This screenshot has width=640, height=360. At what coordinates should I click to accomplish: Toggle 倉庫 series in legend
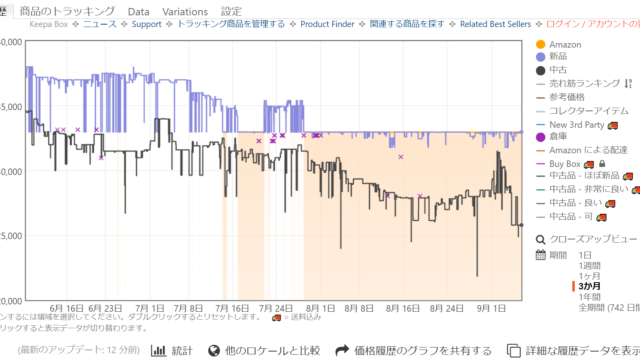click(558, 136)
